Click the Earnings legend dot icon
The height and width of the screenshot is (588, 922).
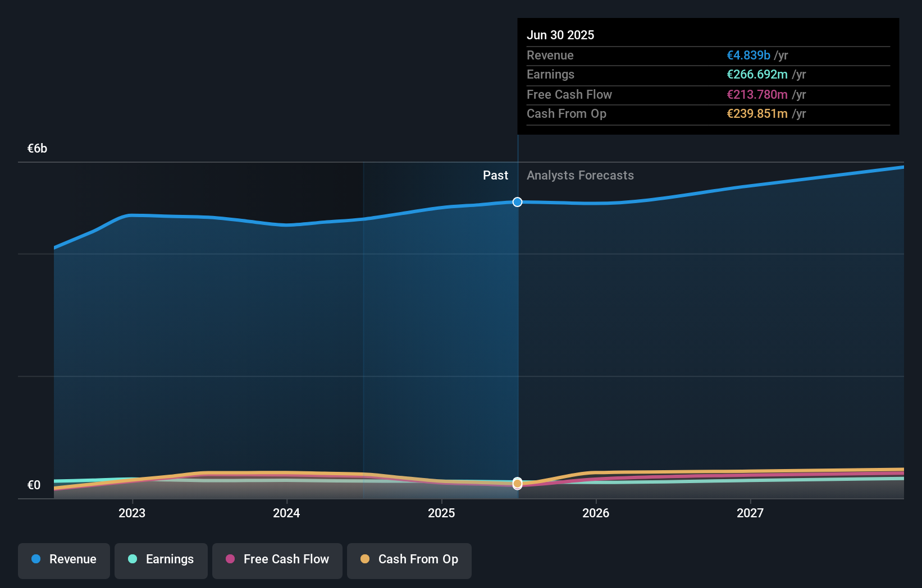point(131,559)
